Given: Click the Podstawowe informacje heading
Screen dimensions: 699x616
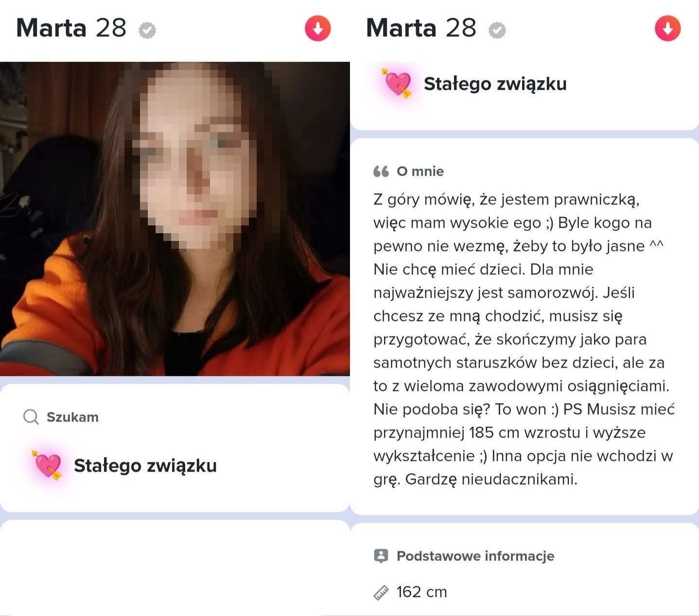Looking at the screenshot, I should tap(475, 556).
